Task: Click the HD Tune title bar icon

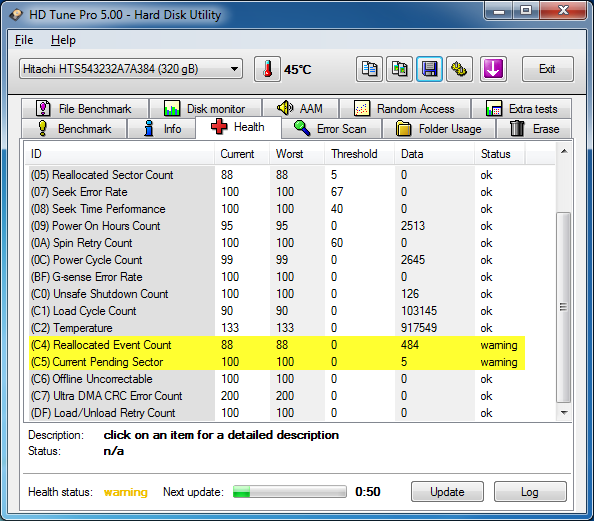Action: 16,15
